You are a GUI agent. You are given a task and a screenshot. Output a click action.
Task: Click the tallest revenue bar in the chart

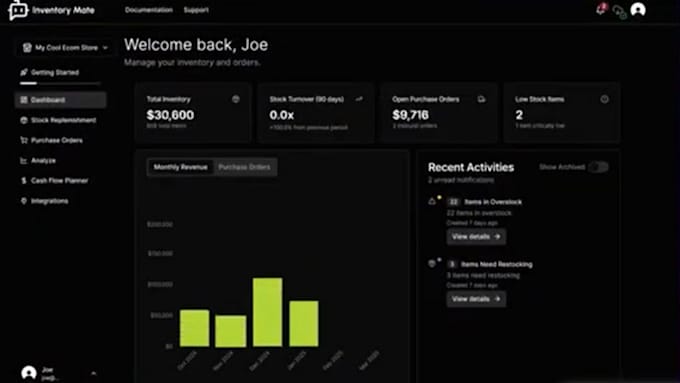(268, 312)
